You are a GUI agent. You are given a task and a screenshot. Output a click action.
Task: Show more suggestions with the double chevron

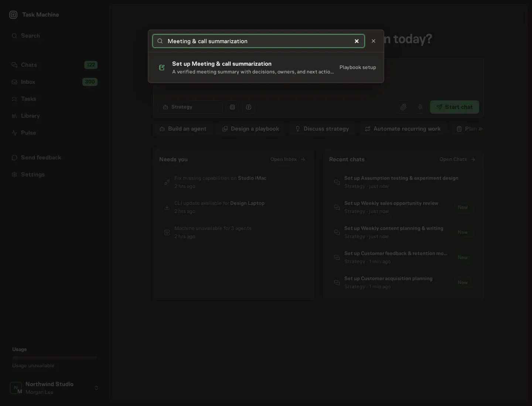480,129
